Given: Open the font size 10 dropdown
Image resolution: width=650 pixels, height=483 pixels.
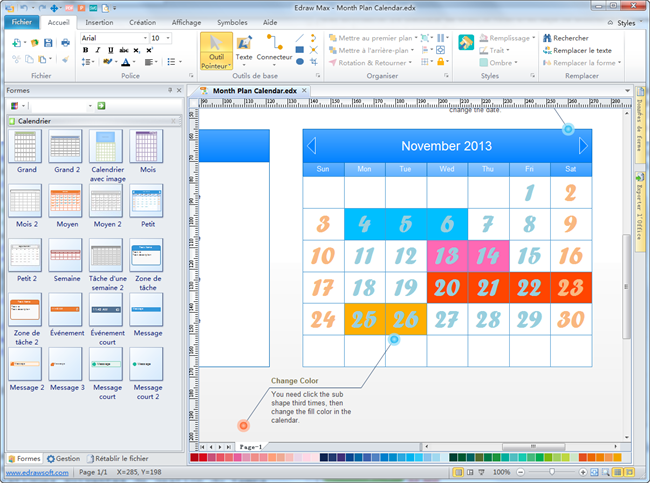Looking at the screenshot, I should coord(168,38).
